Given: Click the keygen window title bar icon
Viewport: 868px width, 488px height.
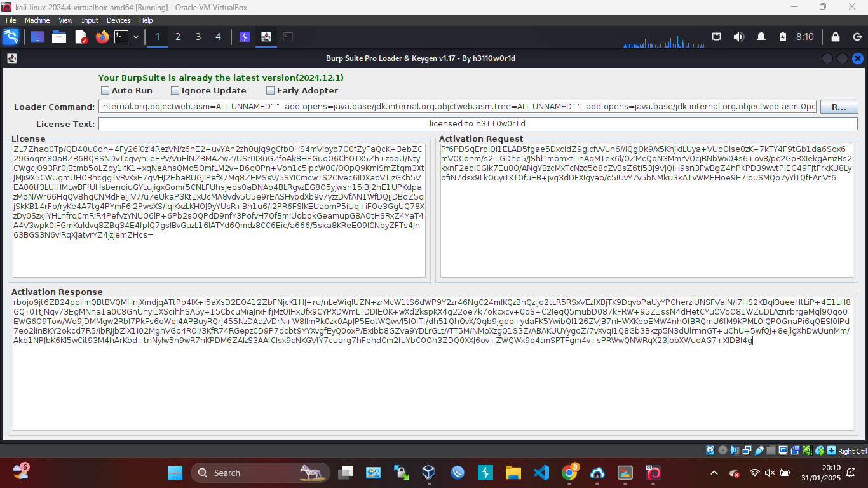Looking at the screenshot, I should pos(11,58).
